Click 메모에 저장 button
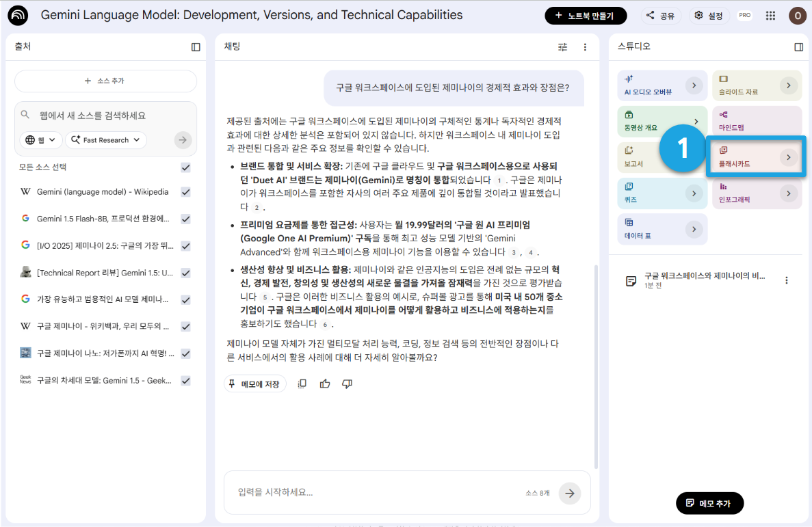Screen dimensions: 812x527 pyautogui.click(x=254, y=383)
